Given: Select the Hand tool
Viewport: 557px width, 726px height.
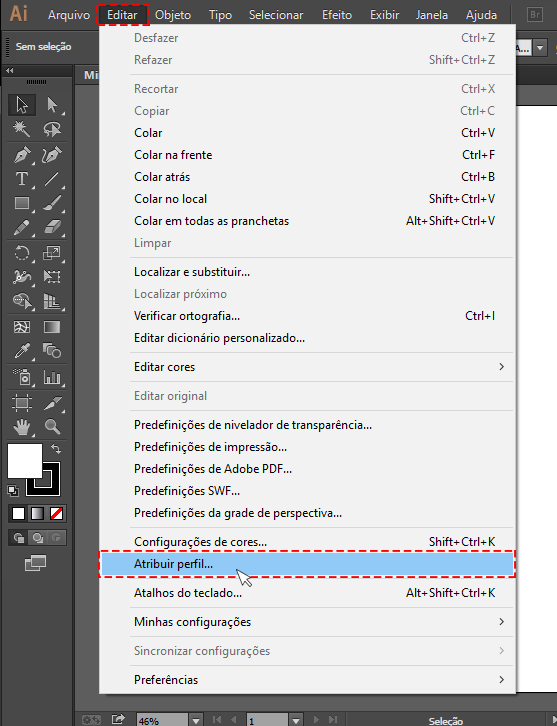Looking at the screenshot, I should pyautogui.click(x=22, y=426).
